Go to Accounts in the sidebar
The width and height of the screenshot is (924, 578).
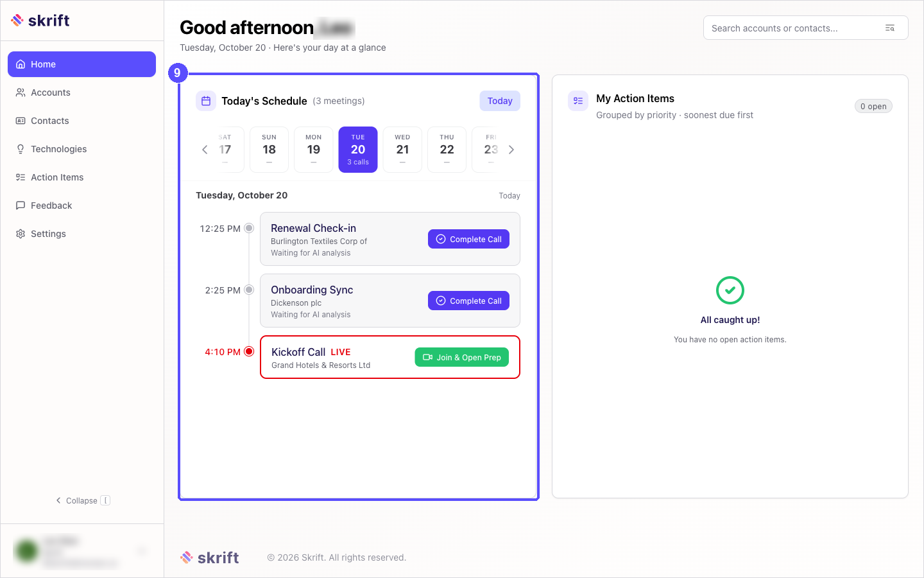tap(81, 92)
